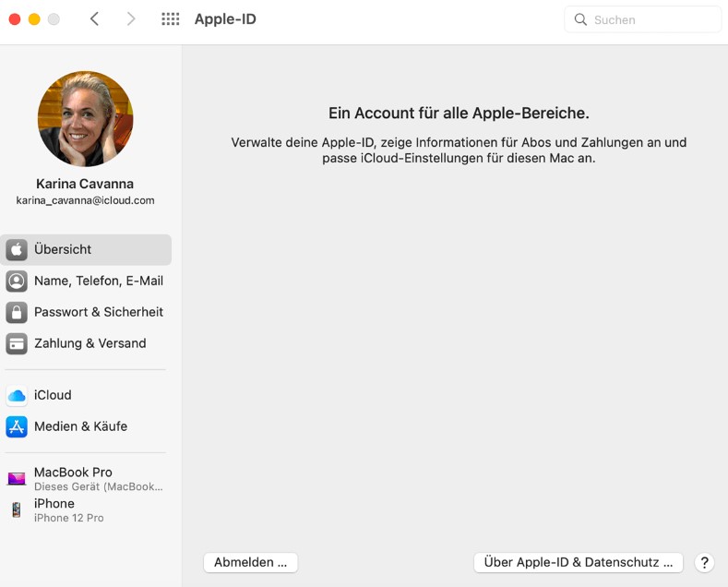
Task: Select iPhone 12 Pro device entry
Action: point(86,509)
